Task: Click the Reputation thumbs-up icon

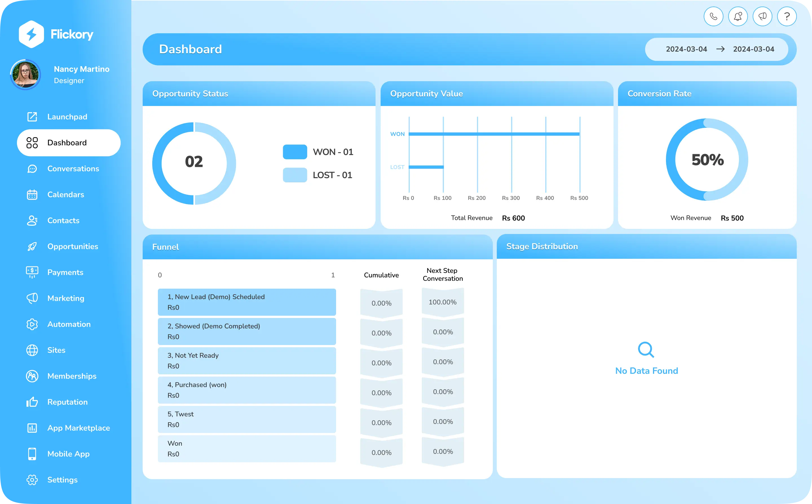Action: (32, 402)
